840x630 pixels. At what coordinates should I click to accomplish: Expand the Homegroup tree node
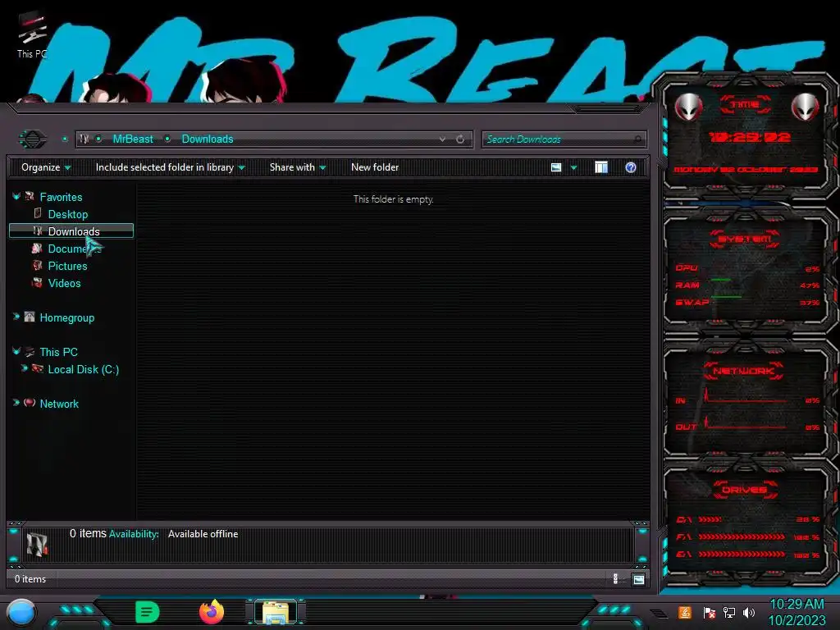[x=16, y=317]
